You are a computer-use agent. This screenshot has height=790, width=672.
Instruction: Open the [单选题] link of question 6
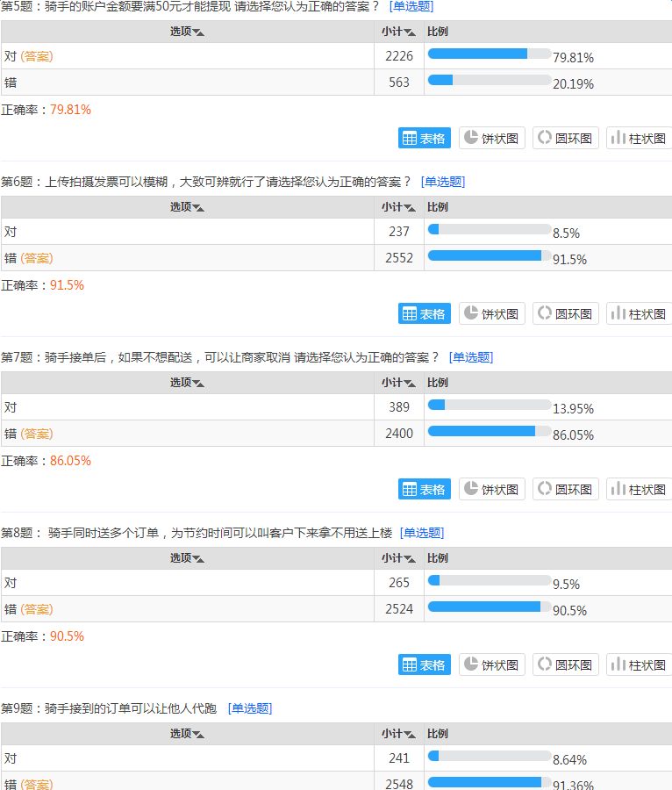coord(442,182)
